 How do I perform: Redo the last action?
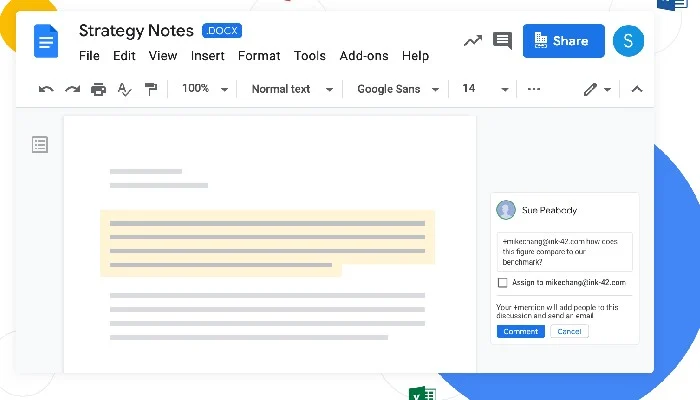click(72, 89)
